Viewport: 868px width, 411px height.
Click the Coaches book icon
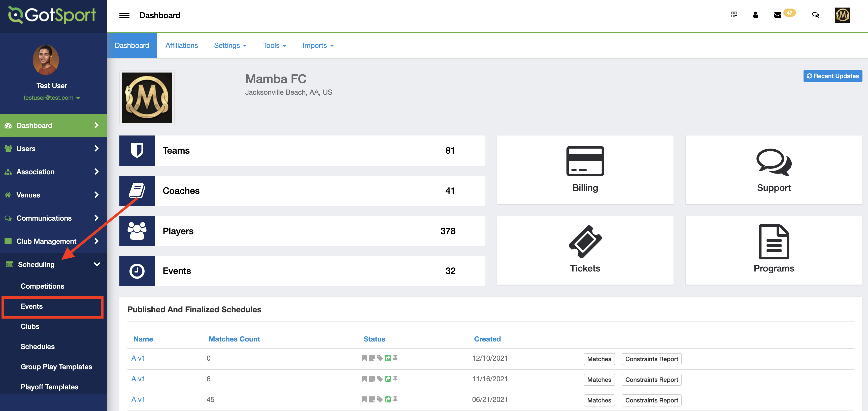pyautogui.click(x=137, y=191)
